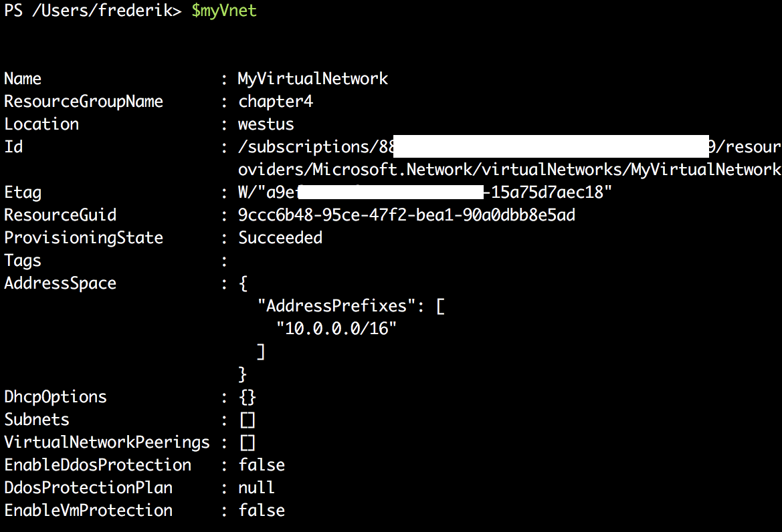Click the DhcpOptions empty braces value
Image resolution: width=782 pixels, height=532 pixels.
tap(248, 397)
